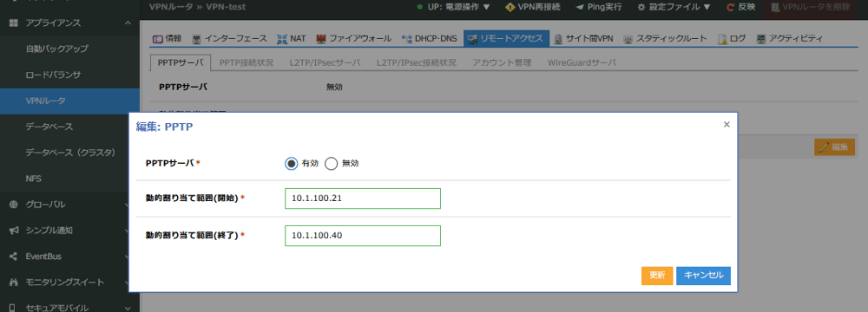The width and height of the screenshot is (868, 312).
Task: Open NFS in sidebar
Action: [69, 179]
